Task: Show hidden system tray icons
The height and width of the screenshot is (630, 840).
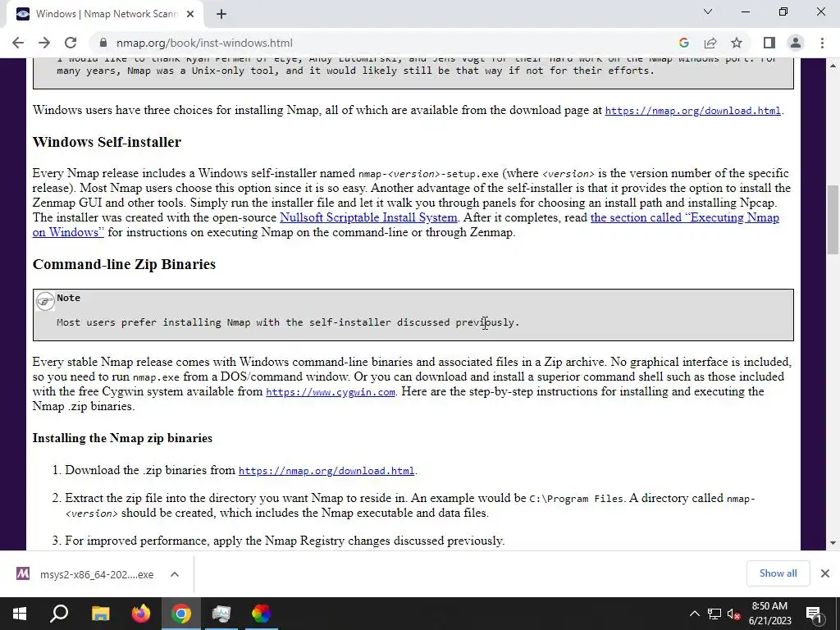Action: (694, 614)
